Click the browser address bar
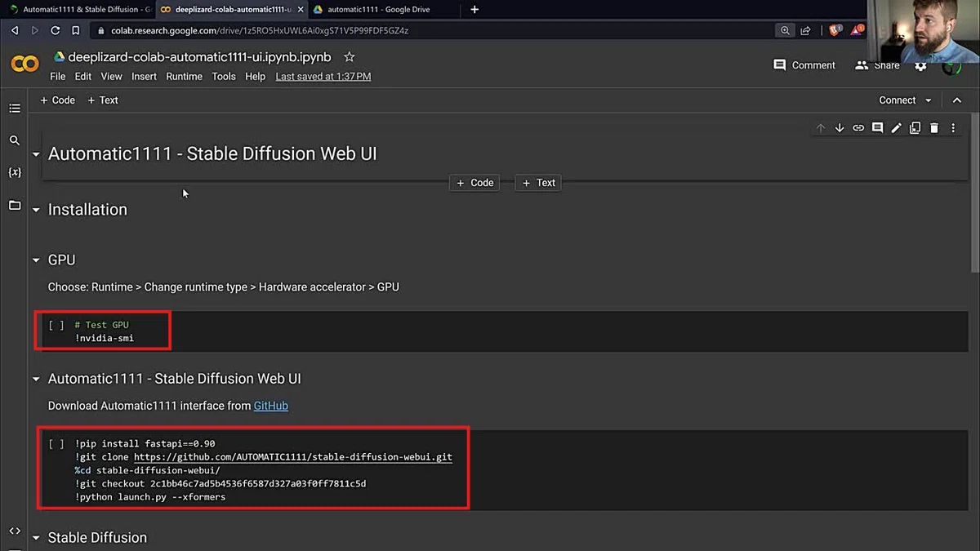Image resolution: width=980 pixels, height=551 pixels. [x=433, y=30]
